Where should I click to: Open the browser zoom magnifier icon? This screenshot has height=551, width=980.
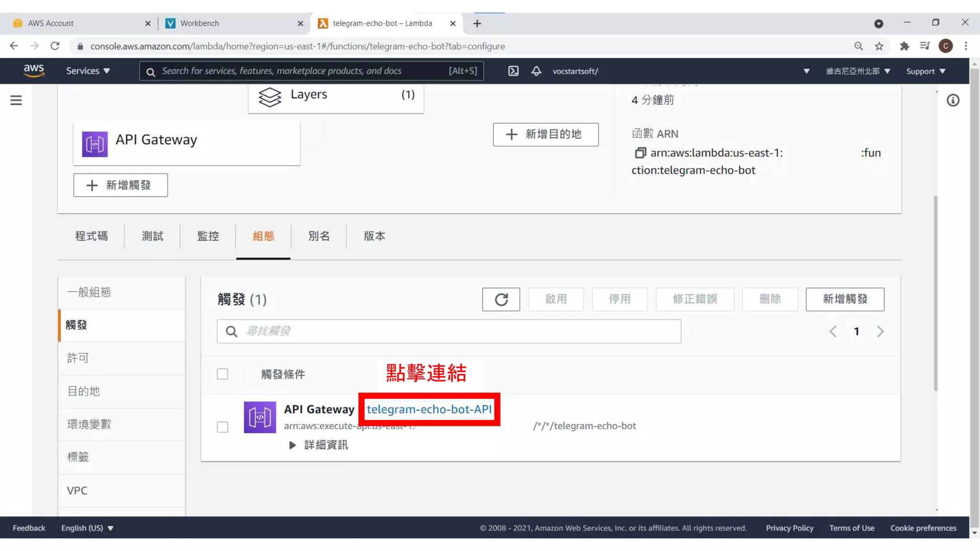[858, 46]
